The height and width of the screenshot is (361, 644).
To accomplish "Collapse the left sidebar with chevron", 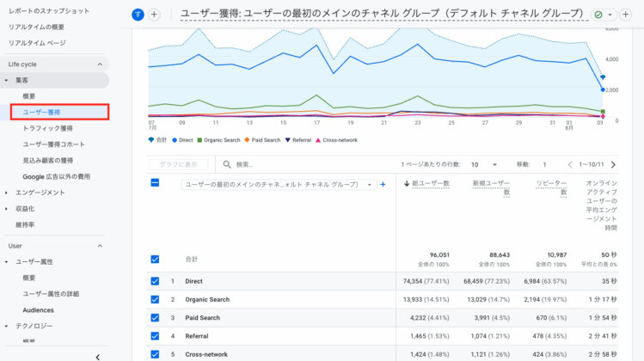I will (98, 356).
